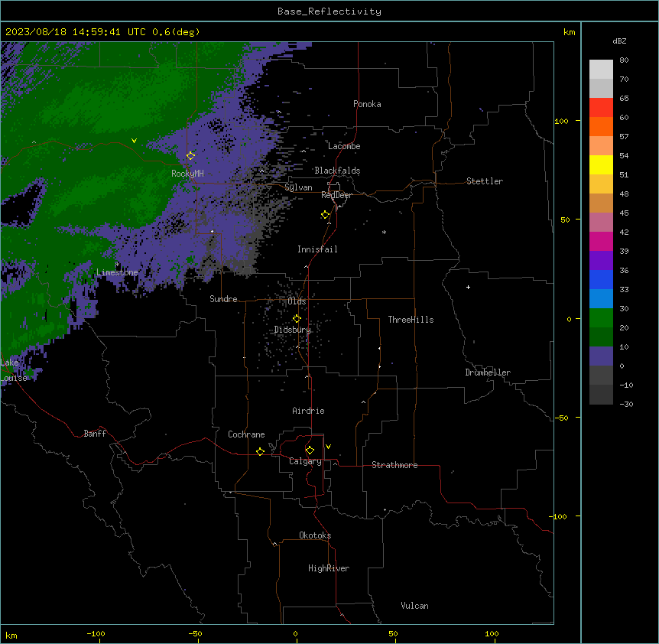Click the Sundre town label
The width and height of the screenshot is (659, 644).
coord(223,299)
